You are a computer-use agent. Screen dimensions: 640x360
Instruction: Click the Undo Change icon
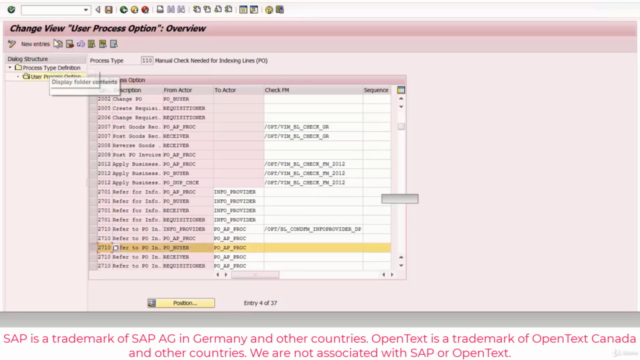pyautogui.click(x=80, y=44)
